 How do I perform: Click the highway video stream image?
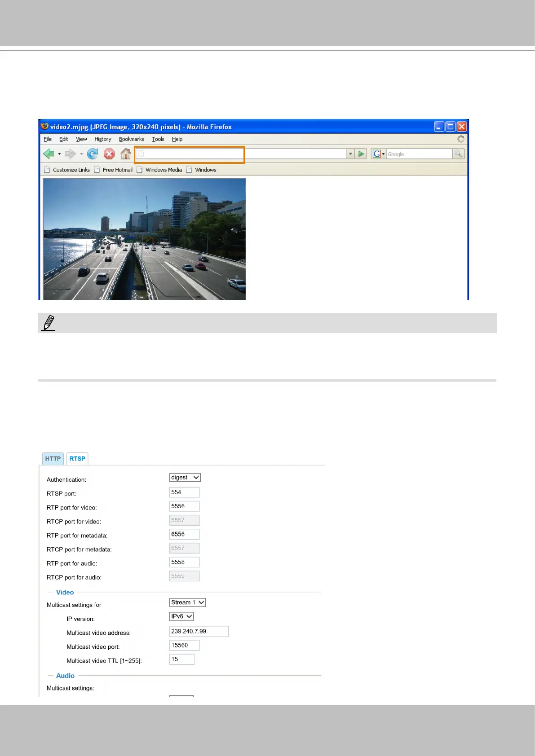pyautogui.click(x=144, y=239)
